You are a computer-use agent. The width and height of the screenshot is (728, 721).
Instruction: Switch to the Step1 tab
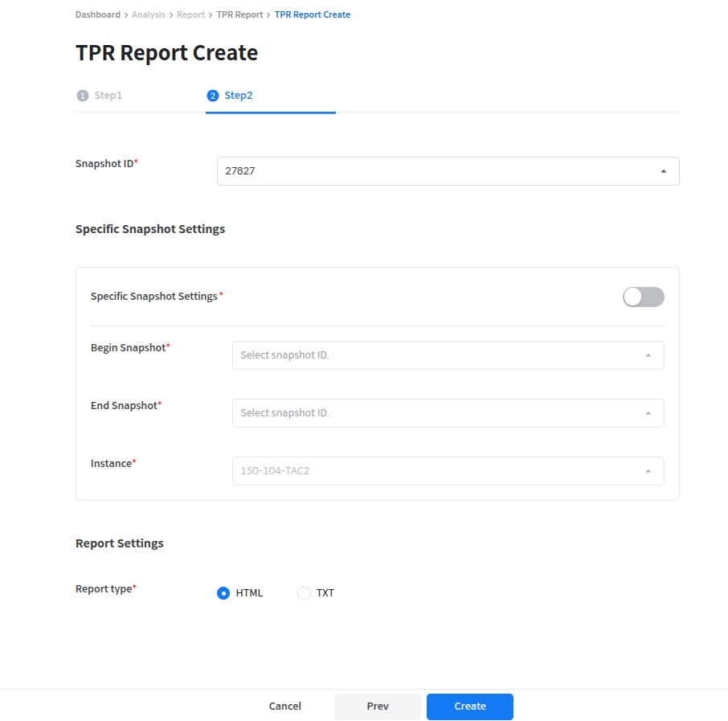[x=108, y=96]
